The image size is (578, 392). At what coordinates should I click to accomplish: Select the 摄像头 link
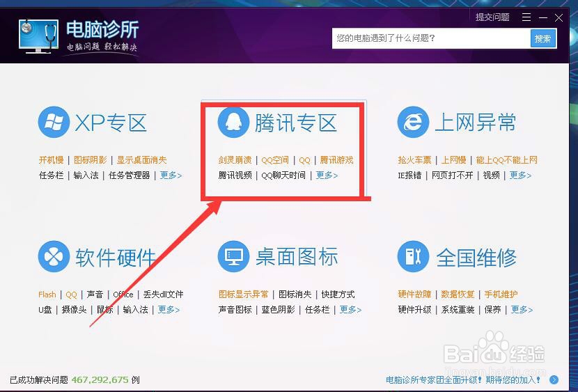pos(74,309)
